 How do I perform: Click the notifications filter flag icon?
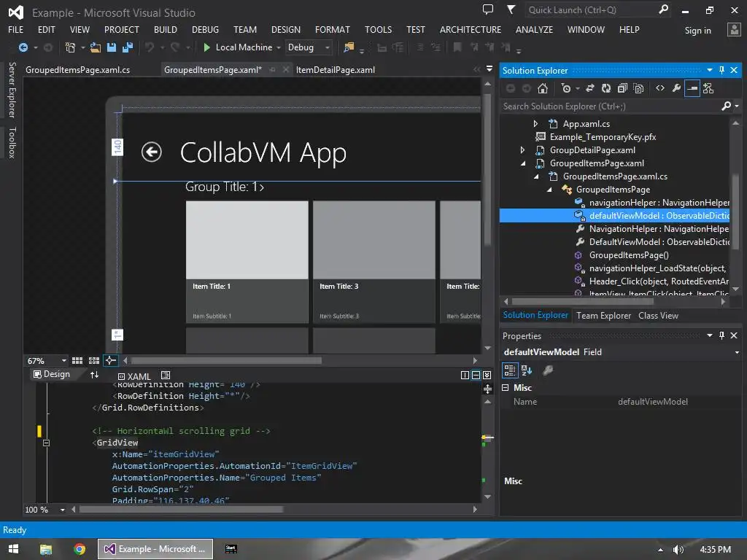511,9
